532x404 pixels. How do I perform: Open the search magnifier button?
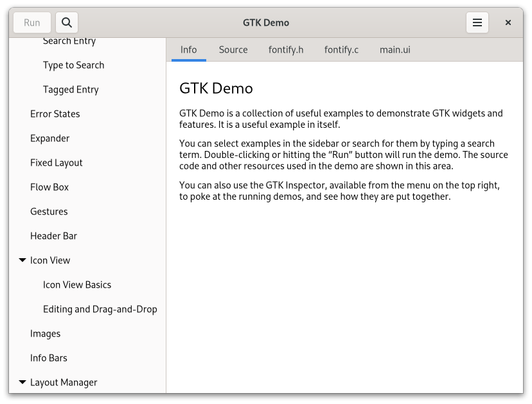point(67,22)
